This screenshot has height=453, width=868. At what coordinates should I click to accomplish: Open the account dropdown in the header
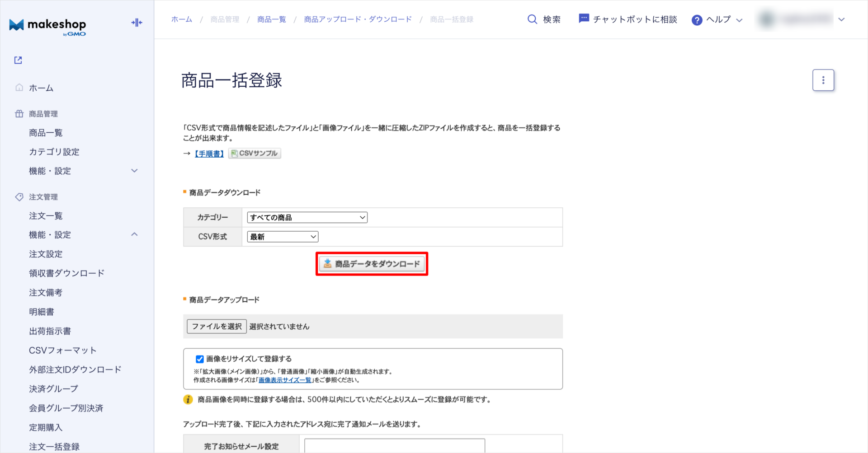point(841,19)
